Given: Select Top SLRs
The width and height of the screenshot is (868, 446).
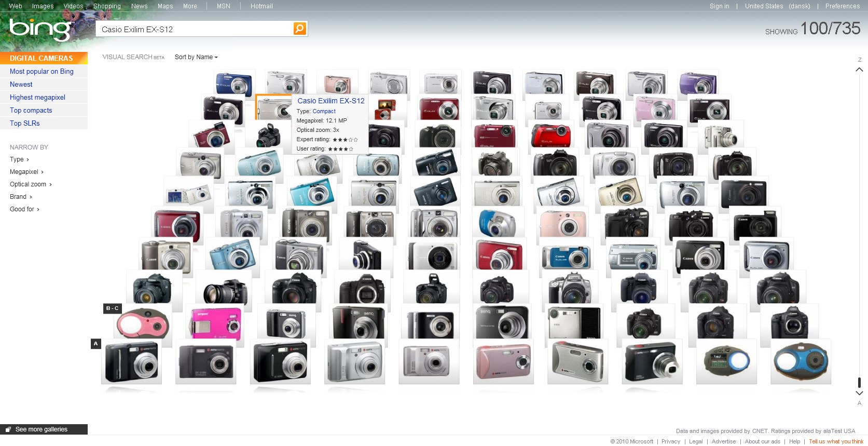Looking at the screenshot, I should tap(24, 124).
